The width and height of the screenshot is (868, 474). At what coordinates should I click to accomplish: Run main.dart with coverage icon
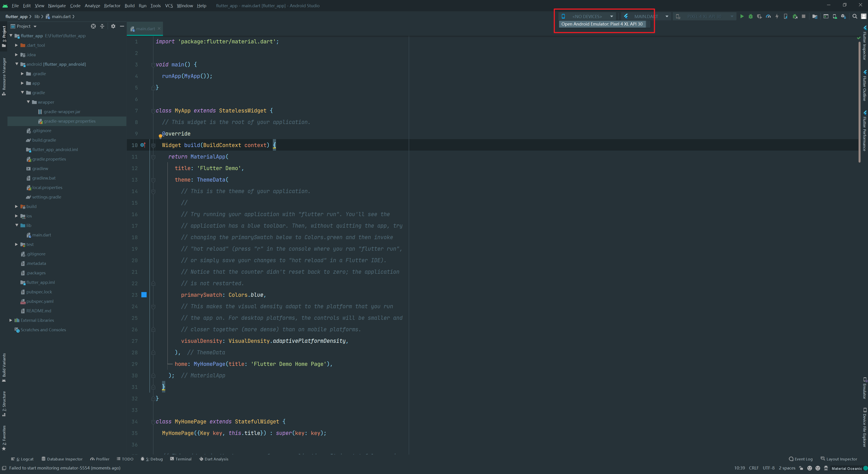pos(759,16)
